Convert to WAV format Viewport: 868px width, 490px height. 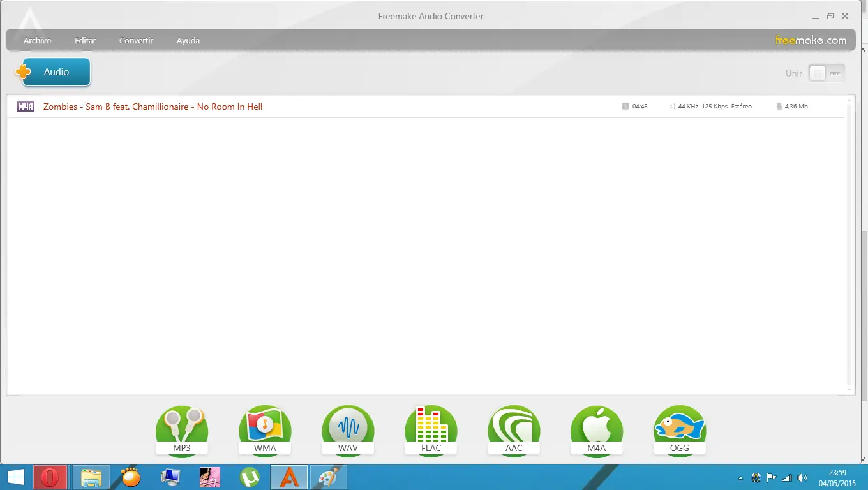348,431
